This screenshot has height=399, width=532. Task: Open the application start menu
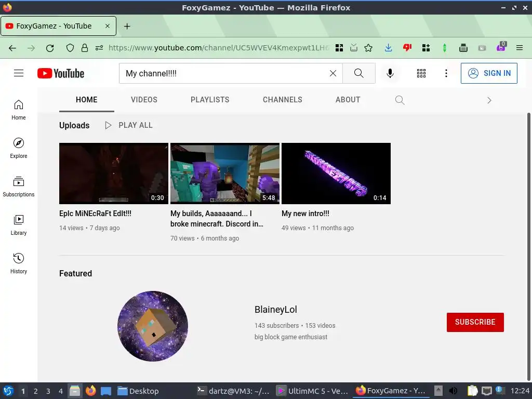point(8,391)
